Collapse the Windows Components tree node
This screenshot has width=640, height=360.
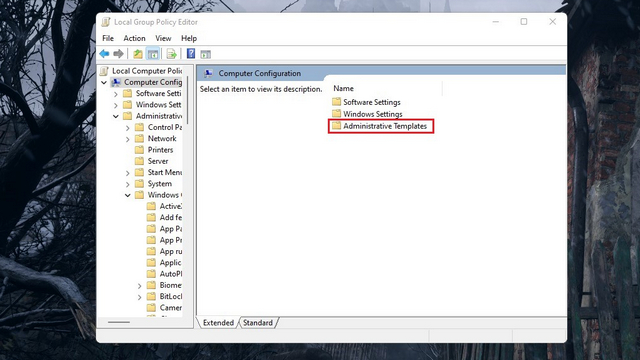click(127, 195)
